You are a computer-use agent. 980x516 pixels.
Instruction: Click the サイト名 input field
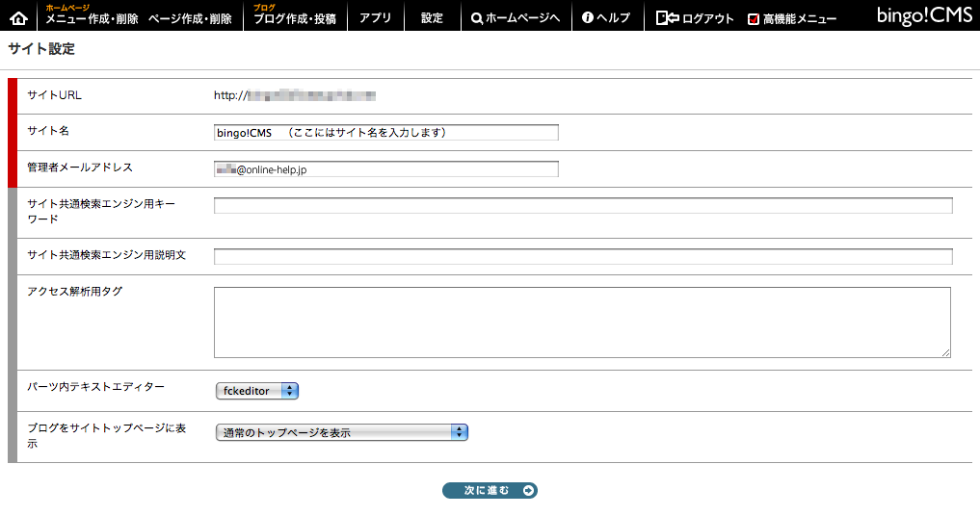coord(386,133)
